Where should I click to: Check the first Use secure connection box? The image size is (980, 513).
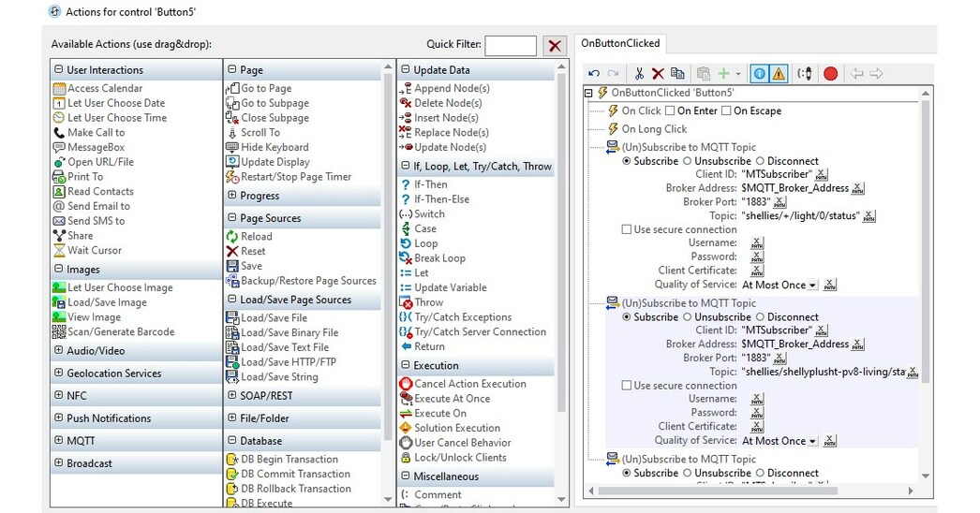(x=627, y=229)
